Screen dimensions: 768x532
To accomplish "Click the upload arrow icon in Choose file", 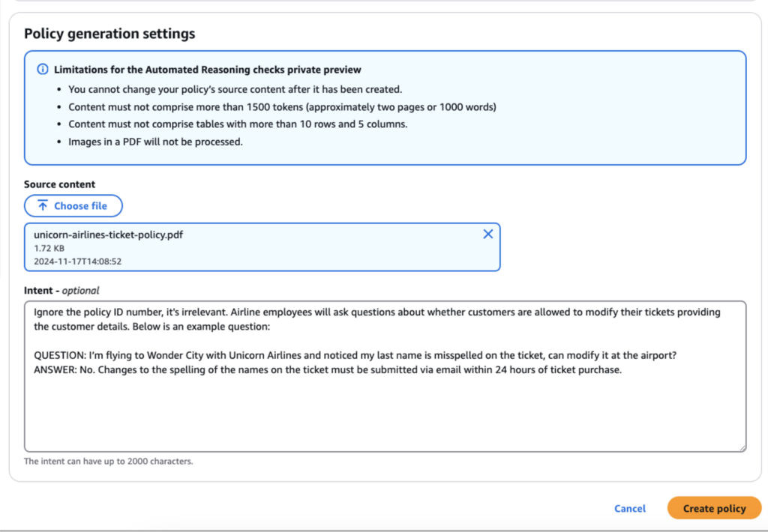I will tap(43, 205).
